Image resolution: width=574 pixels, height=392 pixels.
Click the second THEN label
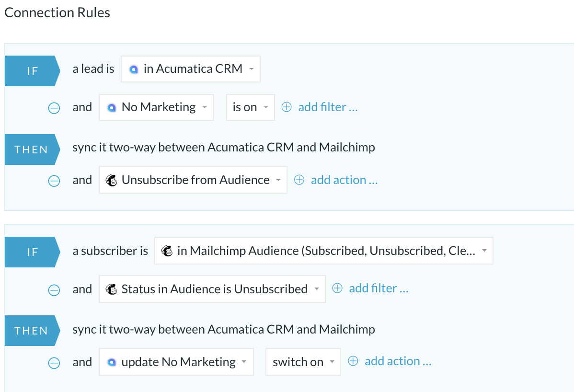[x=32, y=331]
